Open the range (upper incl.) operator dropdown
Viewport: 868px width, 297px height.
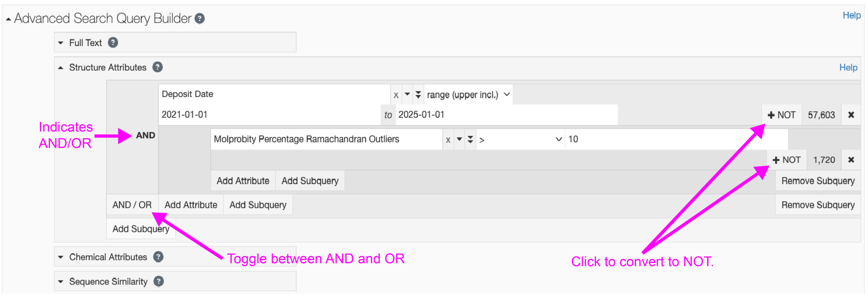(x=468, y=95)
